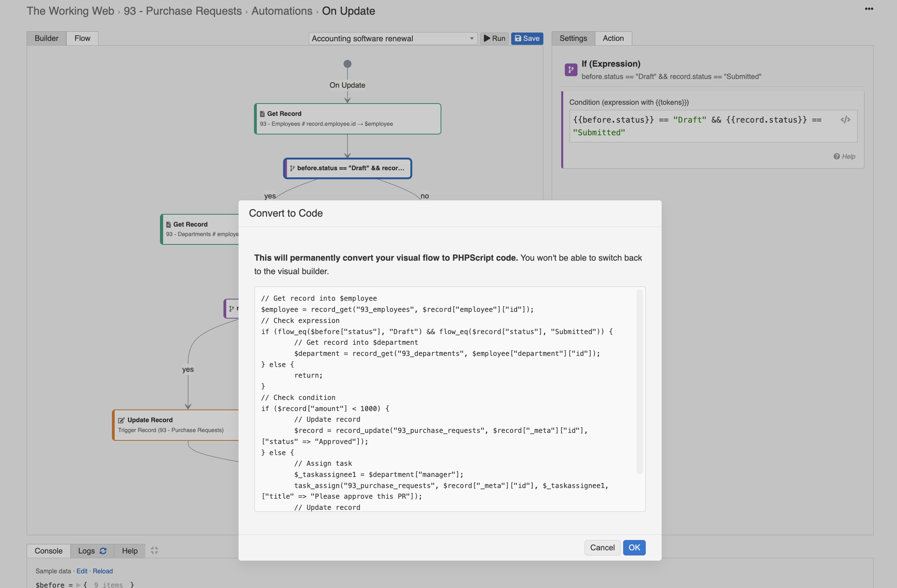
Task: Confirm conversion with OK button
Action: [634, 548]
